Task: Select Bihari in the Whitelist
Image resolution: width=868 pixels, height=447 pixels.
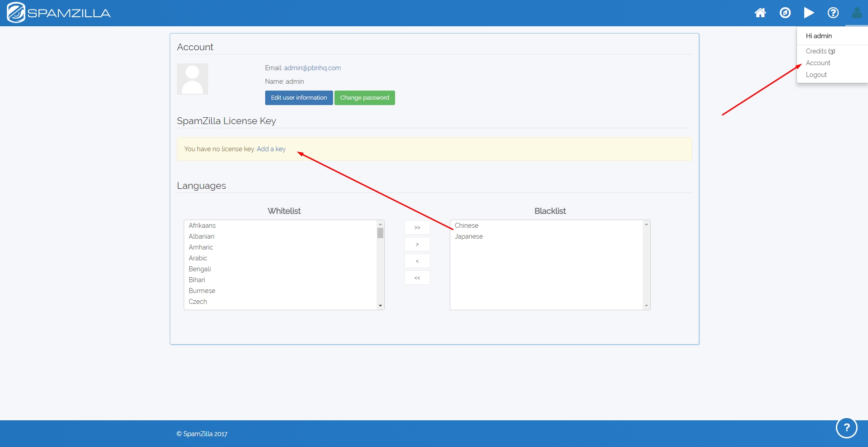Action: pos(281,280)
